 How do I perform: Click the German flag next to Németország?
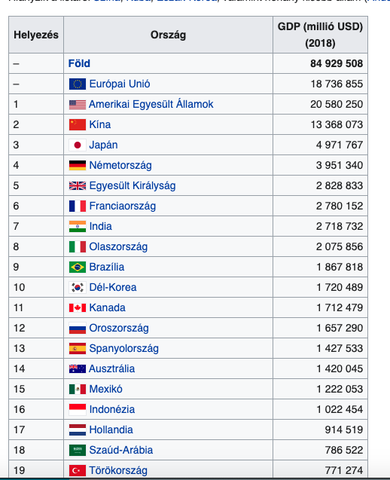point(77,165)
